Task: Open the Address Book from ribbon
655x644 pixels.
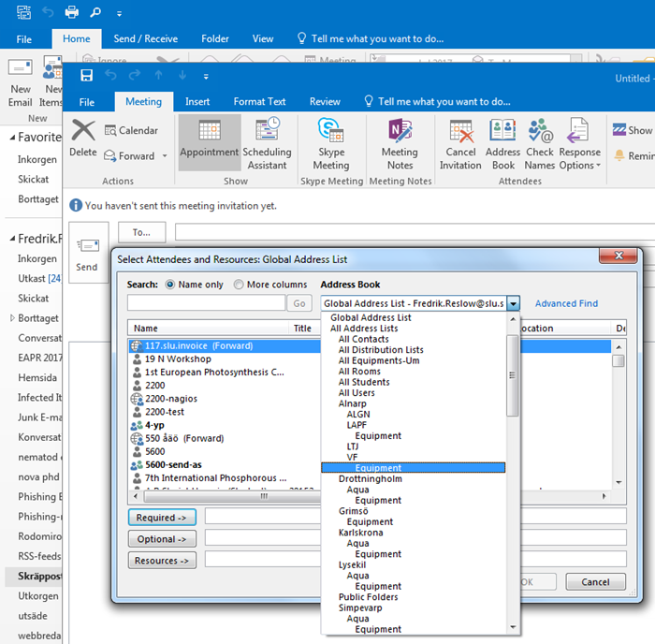Action: pyautogui.click(x=503, y=143)
